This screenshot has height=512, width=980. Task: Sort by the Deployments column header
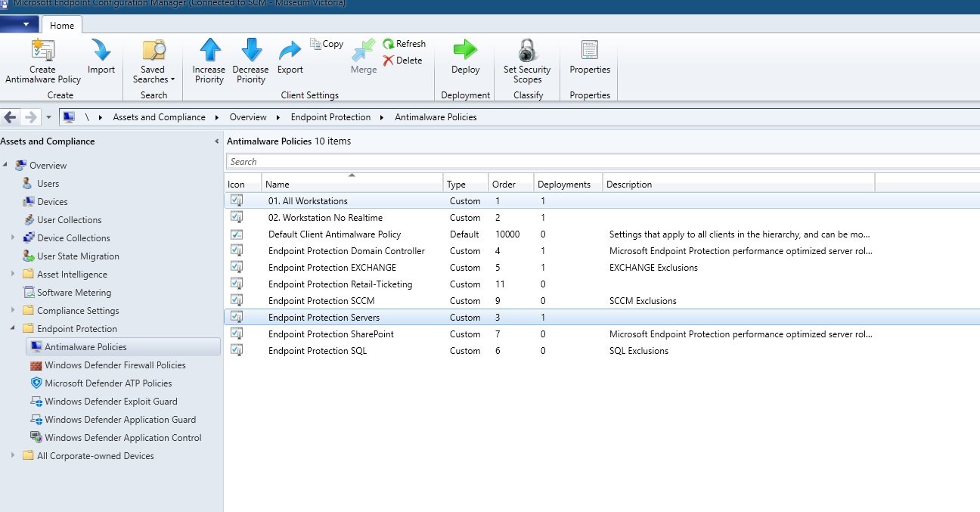point(569,184)
